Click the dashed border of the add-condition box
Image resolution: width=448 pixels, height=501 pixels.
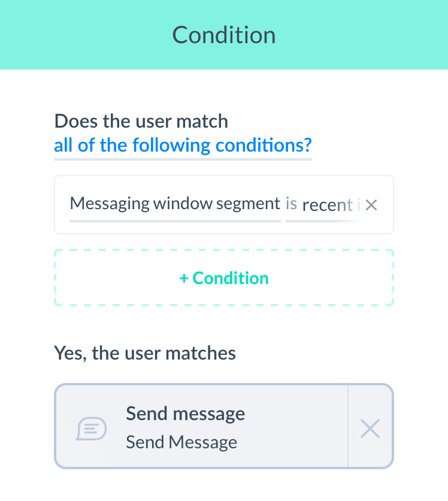click(x=224, y=250)
